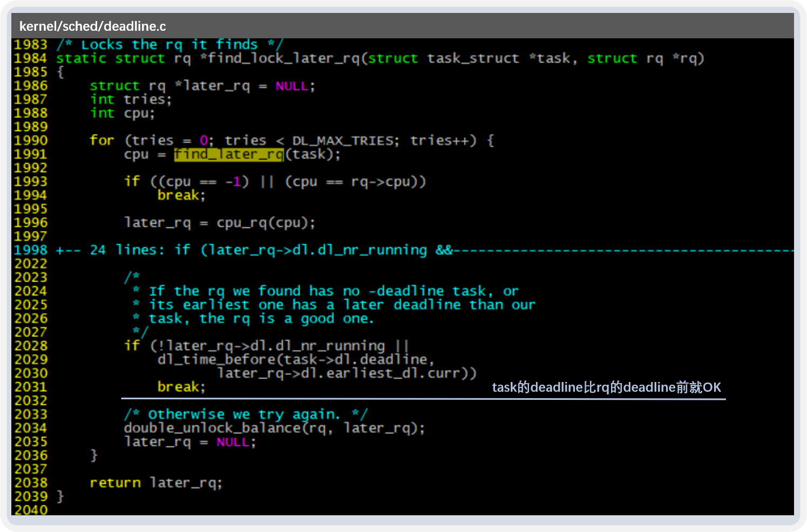Select the -1 literal on line 1993
The image size is (807, 532).
pos(234,181)
